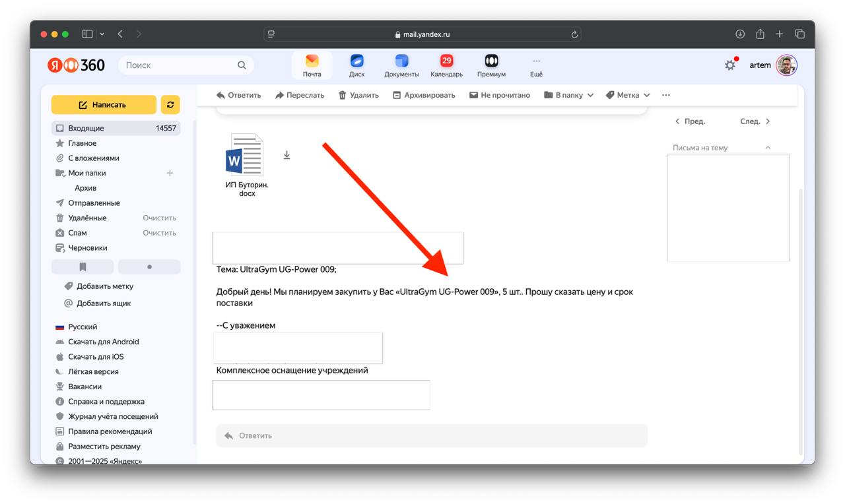The image size is (845, 504).
Task: Open the Входящие folder
Action: pos(116,128)
